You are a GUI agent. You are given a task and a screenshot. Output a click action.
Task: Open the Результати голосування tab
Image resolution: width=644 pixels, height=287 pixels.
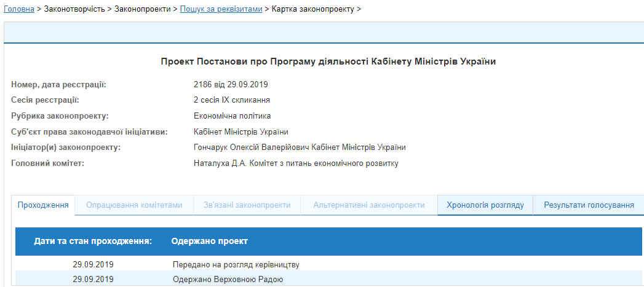pos(589,205)
